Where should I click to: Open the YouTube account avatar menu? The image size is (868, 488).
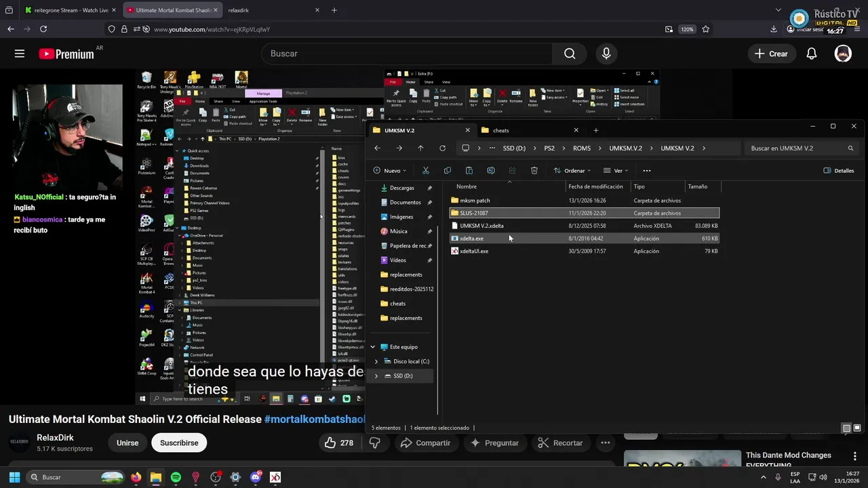(843, 54)
